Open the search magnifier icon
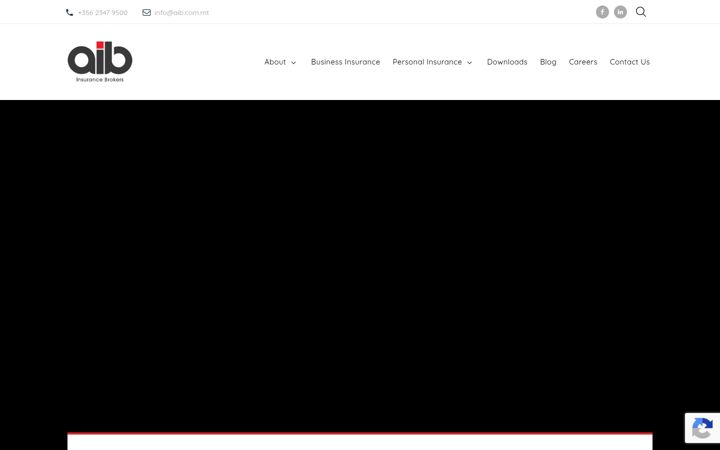This screenshot has width=720, height=450. click(641, 12)
